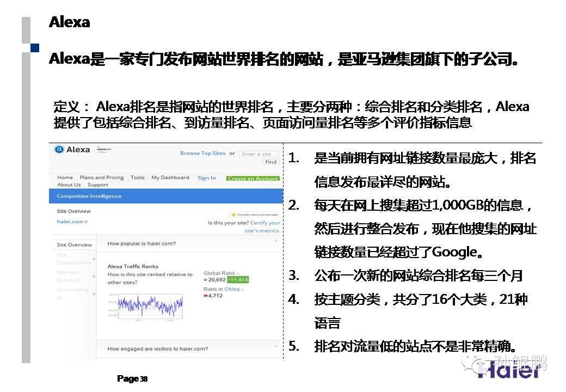Open the Home menu item

pos(65,177)
